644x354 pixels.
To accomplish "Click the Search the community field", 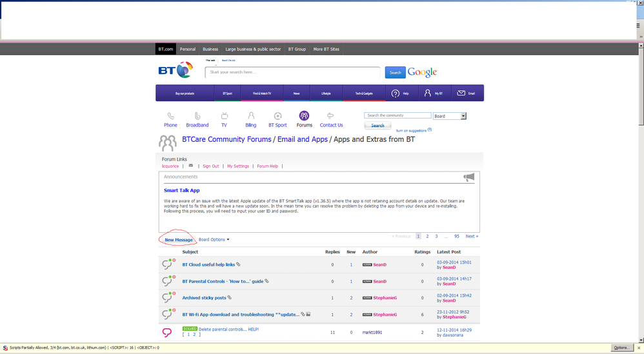I will point(397,115).
